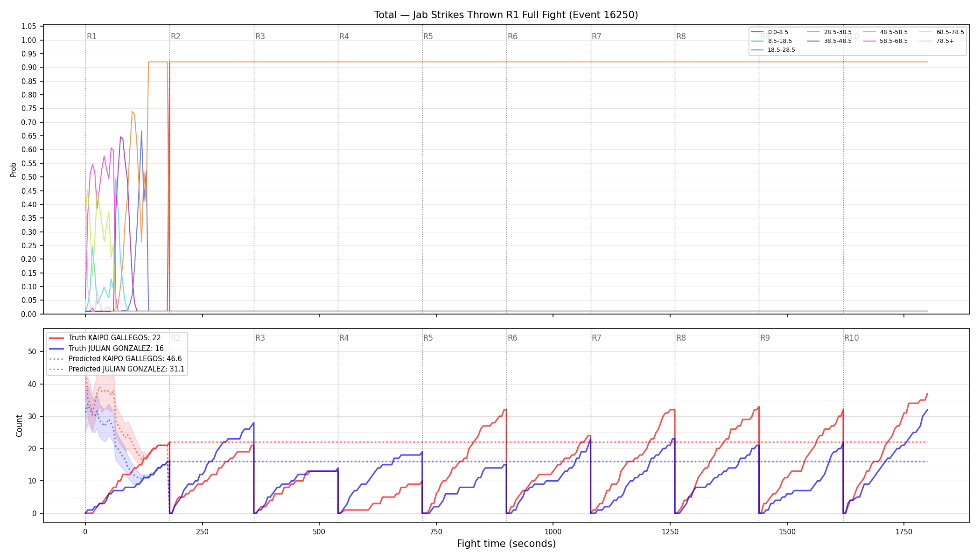
Task: Select the R7 label in the probability chart
Action: (x=596, y=36)
